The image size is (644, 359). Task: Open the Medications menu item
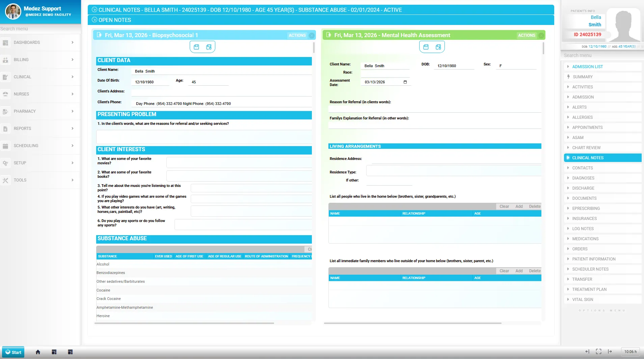click(x=585, y=239)
